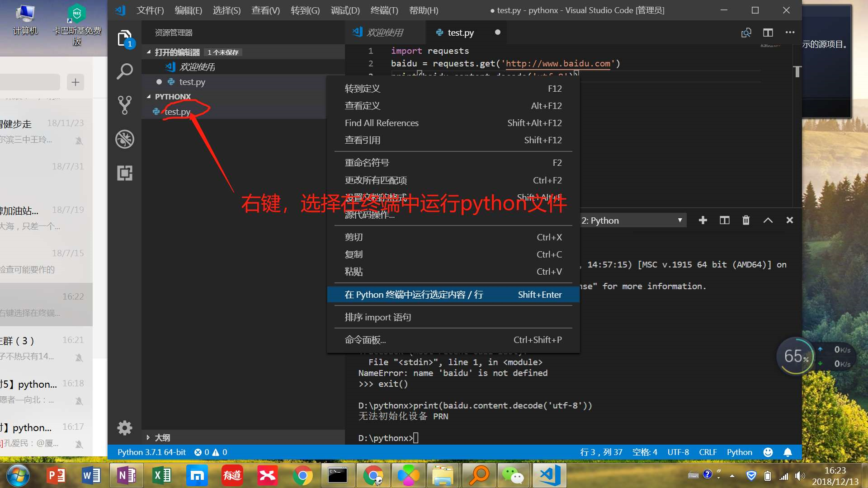
Task: Click the Python version indicator '3.7.1 64-bit'
Action: pyautogui.click(x=152, y=452)
